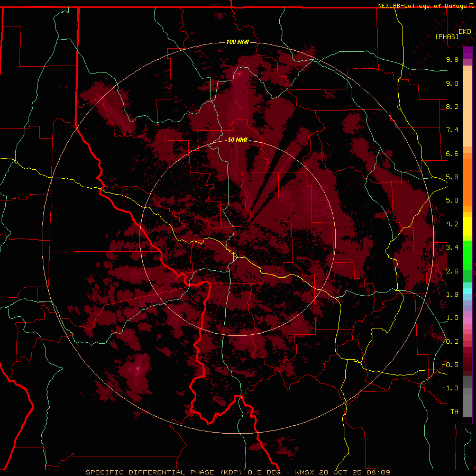This screenshot has height=476, width=476.
Task: Click the 9.0 value on the scale
Action: [x=452, y=83]
